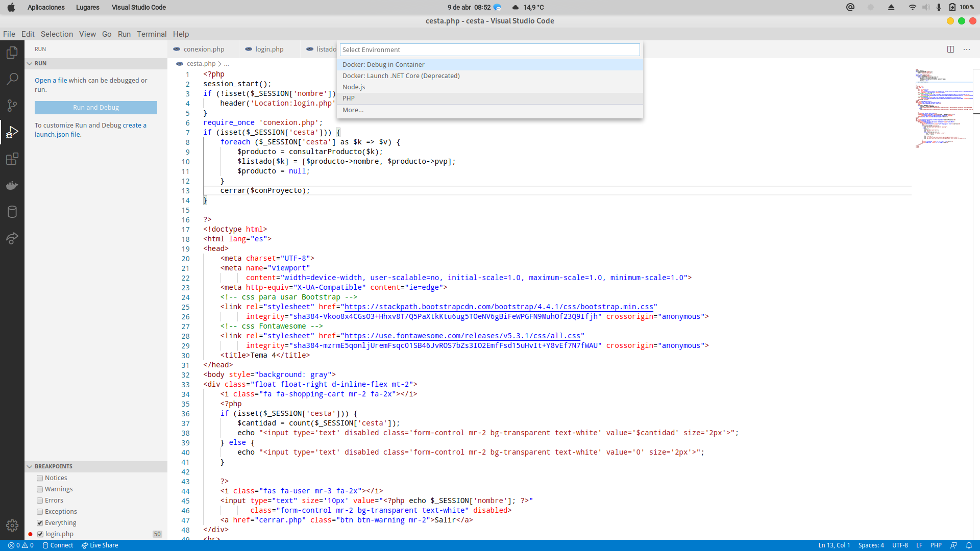
Task: Open the Search view icon
Action: (x=12, y=79)
